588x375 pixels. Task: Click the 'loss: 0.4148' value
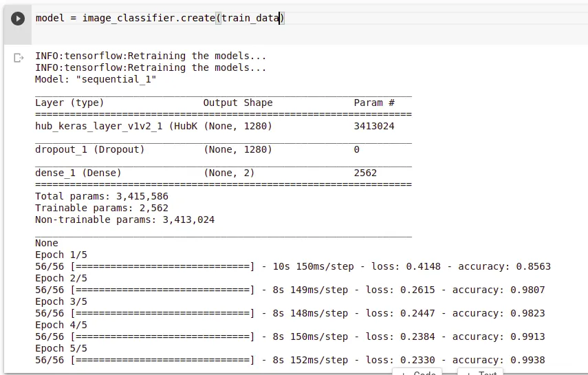[406, 266]
